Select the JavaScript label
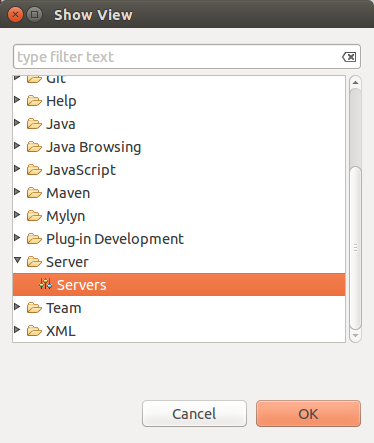Screen dimensions: 374x443 tap(81, 170)
